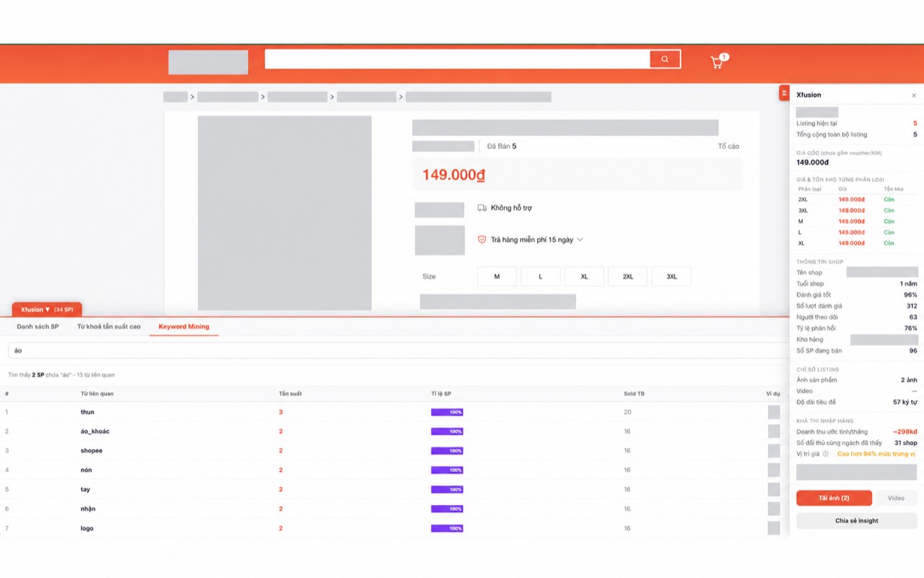This screenshot has width=924, height=578.
Task: Click the product main image placeholder
Action: (x=284, y=213)
